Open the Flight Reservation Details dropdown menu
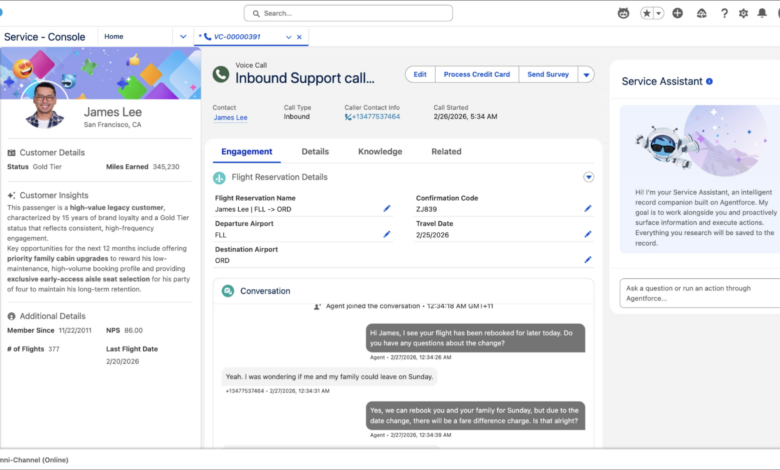Screen dimensions: 780x470 pos(588,177)
